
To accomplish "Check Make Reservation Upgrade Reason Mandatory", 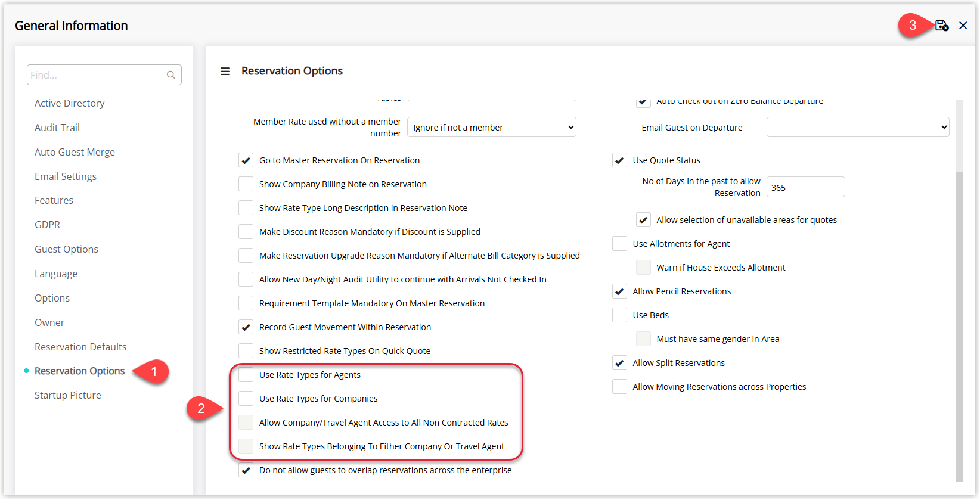I will pos(246,256).
